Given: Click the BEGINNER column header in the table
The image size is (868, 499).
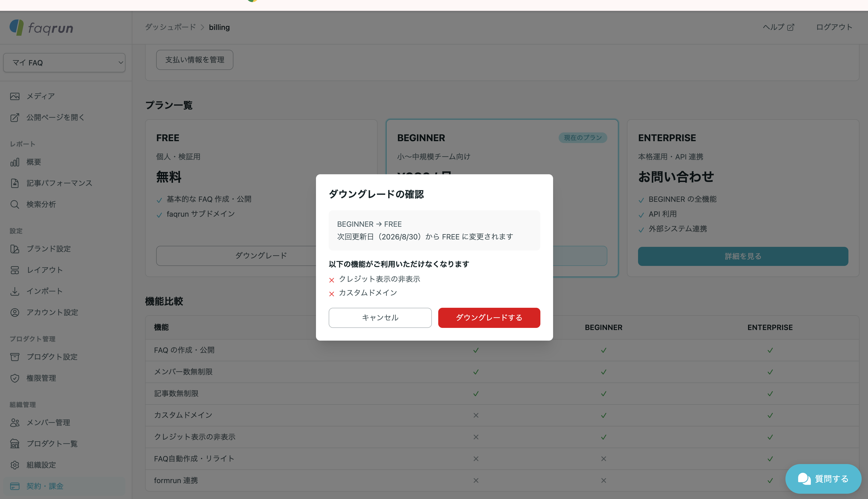Looking at the screenshot, I should pos(604,328).
